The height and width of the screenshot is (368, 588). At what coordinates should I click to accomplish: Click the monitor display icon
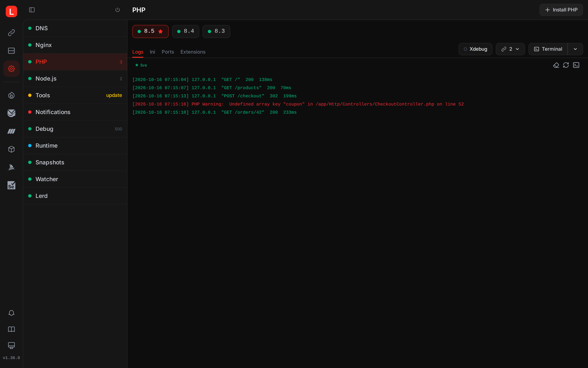tap(11, 346)
